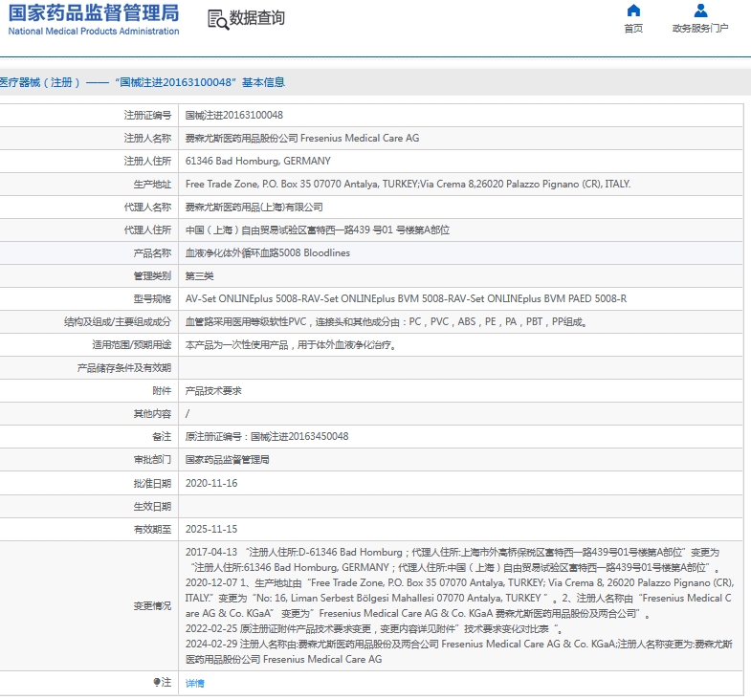Click National Medical Products Administration text
Image resolution: width=751 pixels, height=700 pixels.
(94, 32)
